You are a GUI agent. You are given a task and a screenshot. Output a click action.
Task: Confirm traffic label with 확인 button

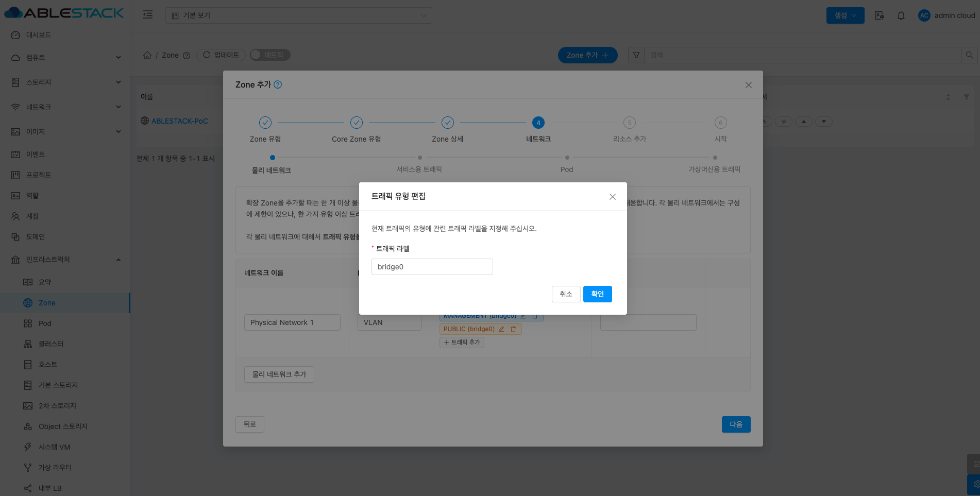(x=598, y=294)
